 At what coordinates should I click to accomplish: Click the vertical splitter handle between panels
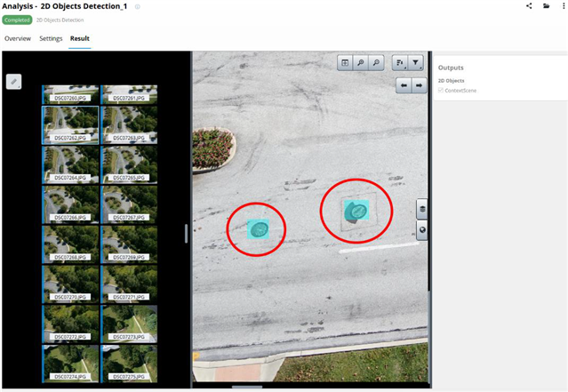click(x=186, y=234)
